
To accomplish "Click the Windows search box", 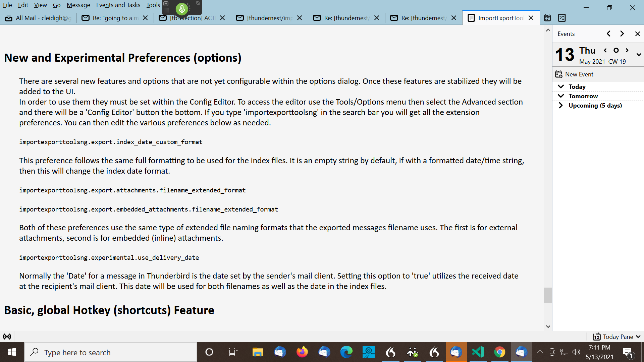I will [111, 352].
